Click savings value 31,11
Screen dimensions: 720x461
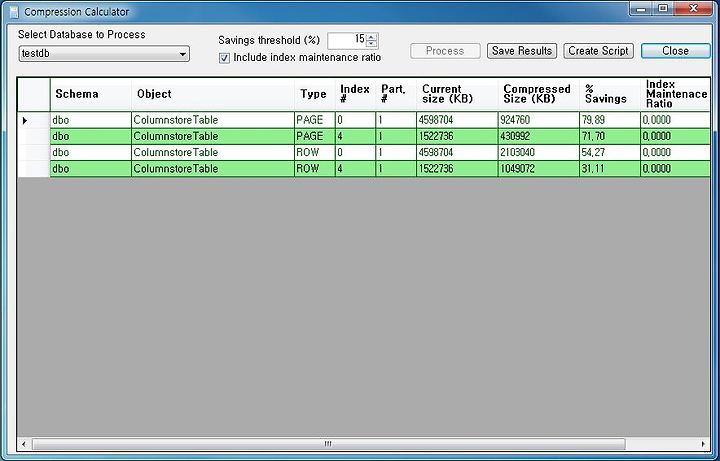pyautogui.click(x=610, y=169)
